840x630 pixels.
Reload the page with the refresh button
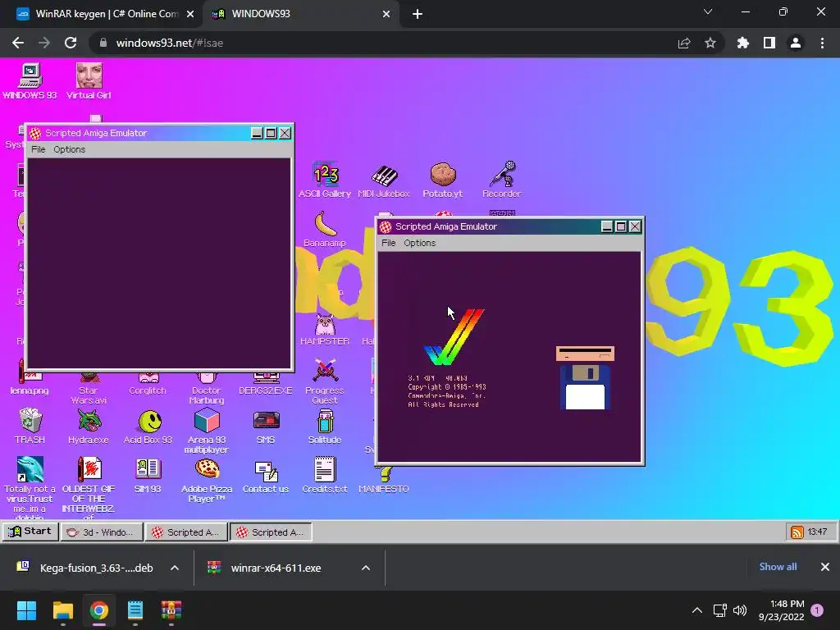pyautogui.click(x=71, y=43)
